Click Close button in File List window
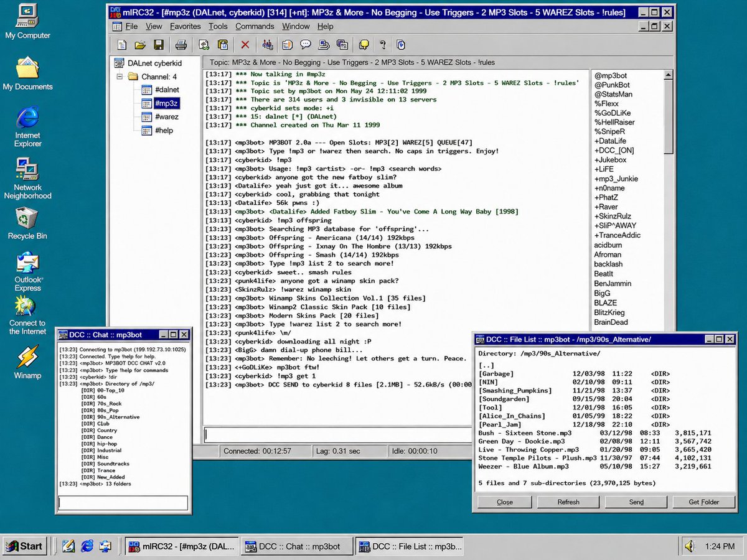The image size is (747, 560). coord(505,502)
